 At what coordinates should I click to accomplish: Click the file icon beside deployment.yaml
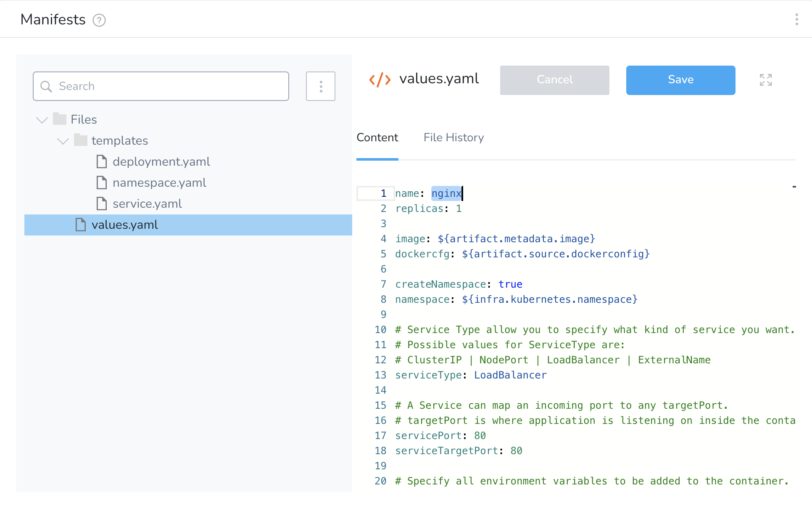coord(101,161)
